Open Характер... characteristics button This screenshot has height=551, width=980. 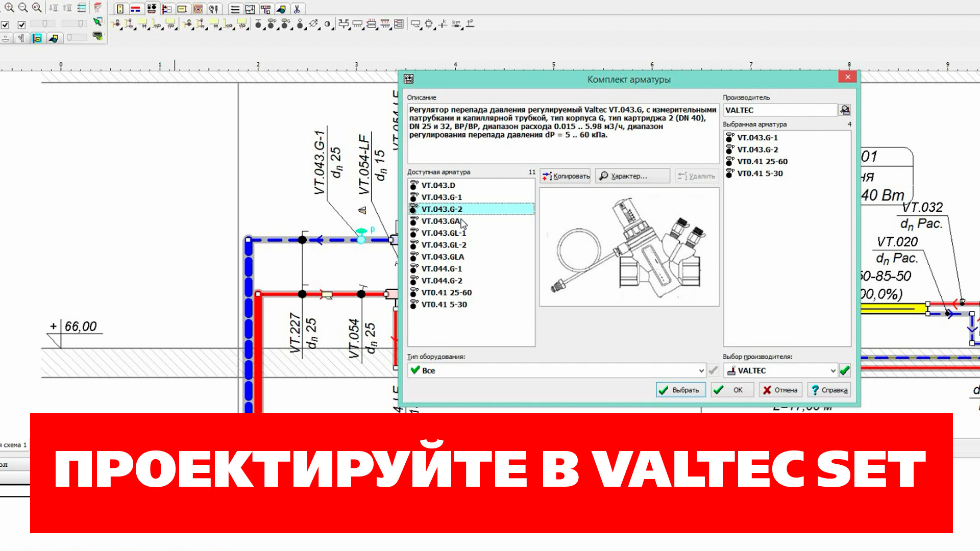[632, 176]
